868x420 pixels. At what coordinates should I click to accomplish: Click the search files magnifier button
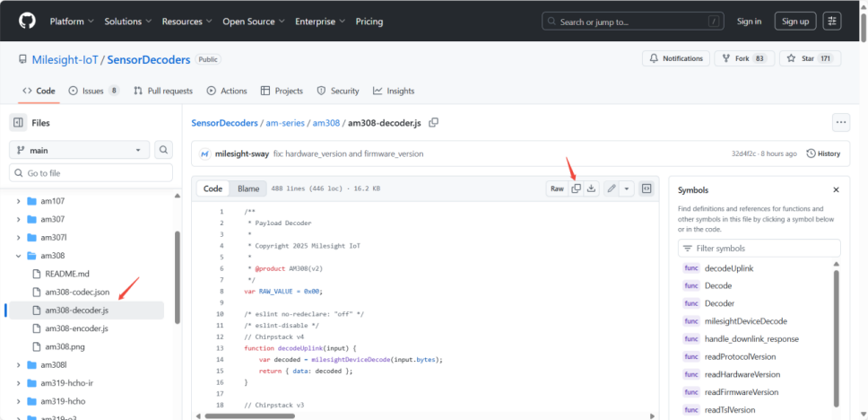click(163, 150)
